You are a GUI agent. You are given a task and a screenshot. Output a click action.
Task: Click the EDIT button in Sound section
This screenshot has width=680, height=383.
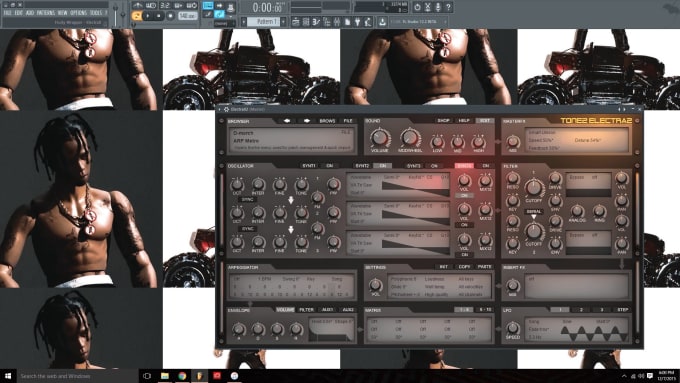(485, 121)
